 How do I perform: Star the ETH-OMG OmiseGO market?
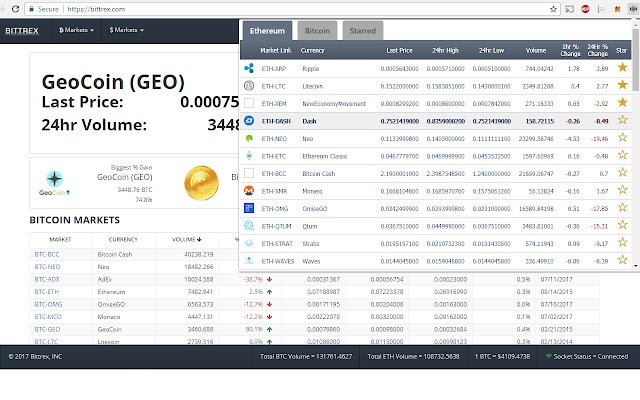point(623,207)
